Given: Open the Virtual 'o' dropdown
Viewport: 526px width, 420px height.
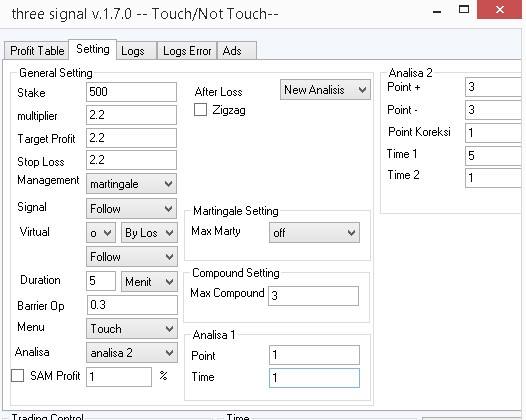Looking at the screenshot, I should tap(101, 232).
